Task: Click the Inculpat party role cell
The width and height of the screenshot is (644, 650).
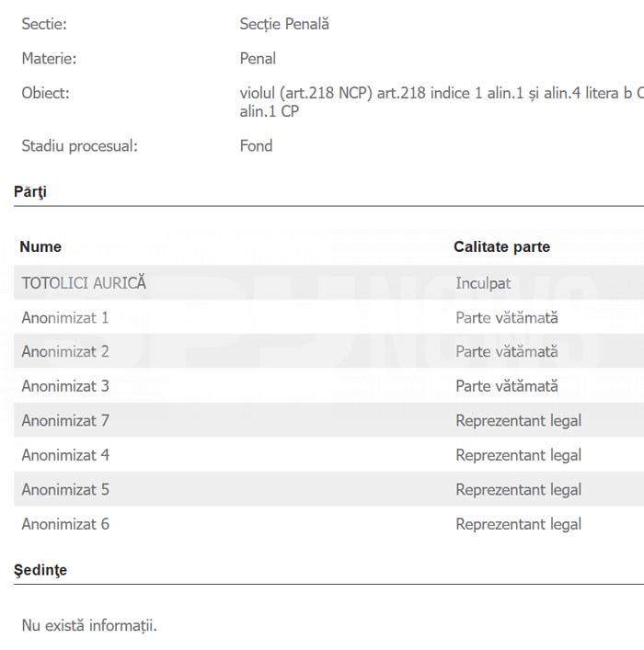Action: 483,283
